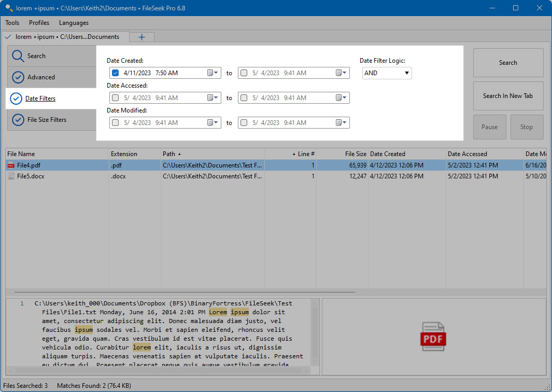Click the preview pane vertical scrollbar
552x392 pixels.
pos(316,333)
